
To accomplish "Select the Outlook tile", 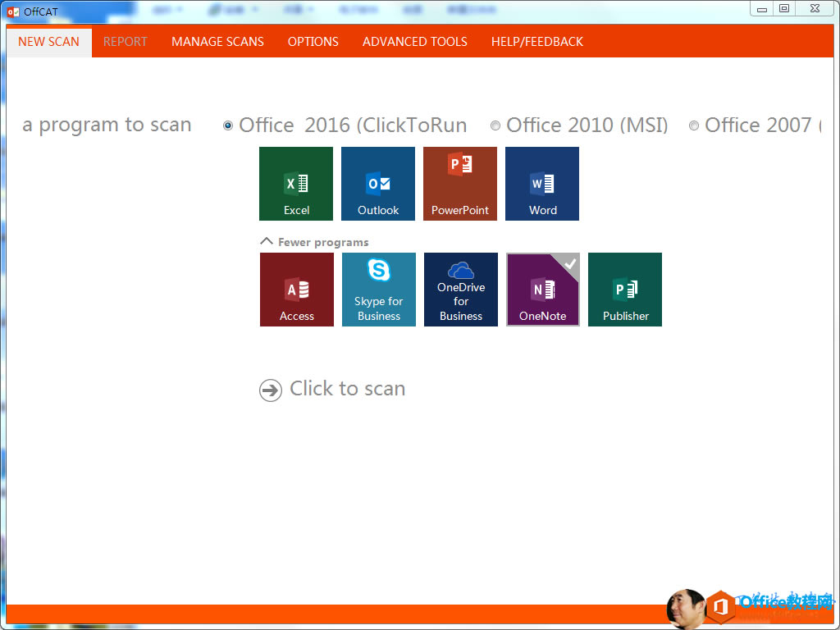I will (x=377, y=183).
